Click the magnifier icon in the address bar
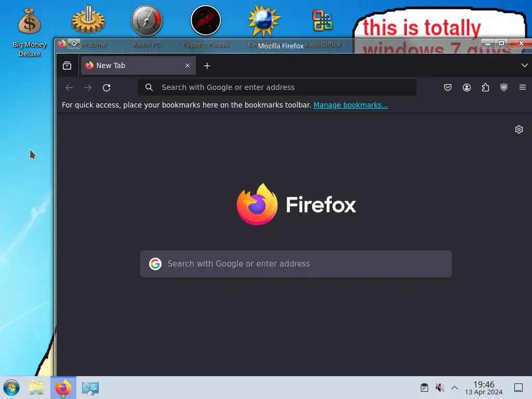The height and width of the screenshot is (399, 532). (x=149, y=87)
